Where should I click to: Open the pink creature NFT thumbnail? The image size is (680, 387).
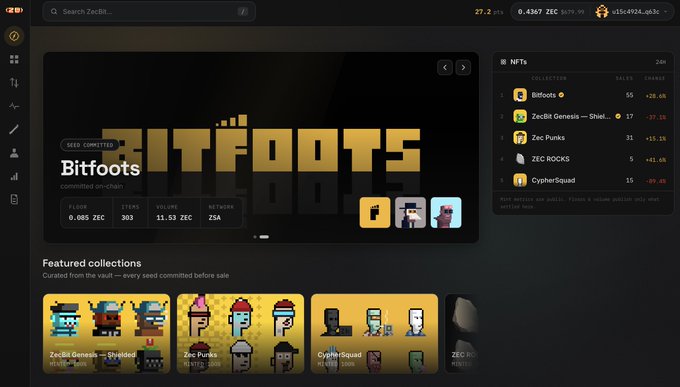coord(446,213)
